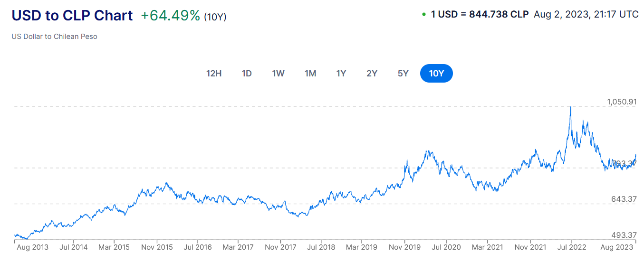Click the Jul 2022 axis label
644x262 pixels.
571,247
